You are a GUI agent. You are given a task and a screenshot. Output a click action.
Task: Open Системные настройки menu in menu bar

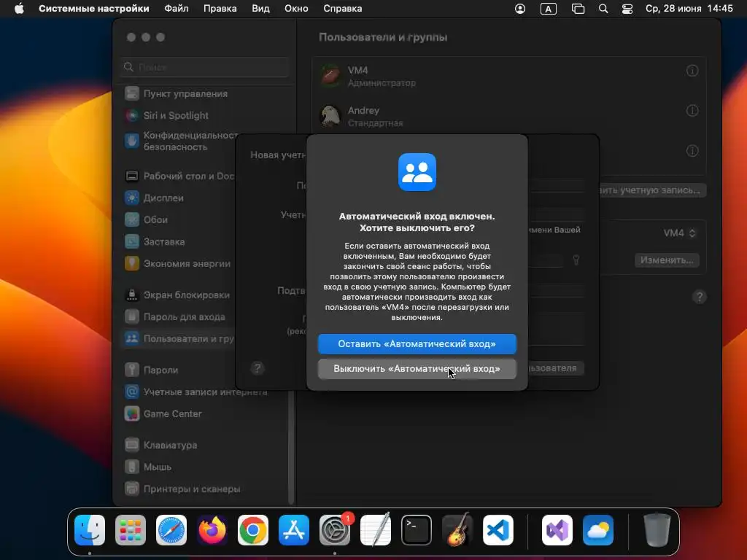pyautogui.click(x=94, y=9)
